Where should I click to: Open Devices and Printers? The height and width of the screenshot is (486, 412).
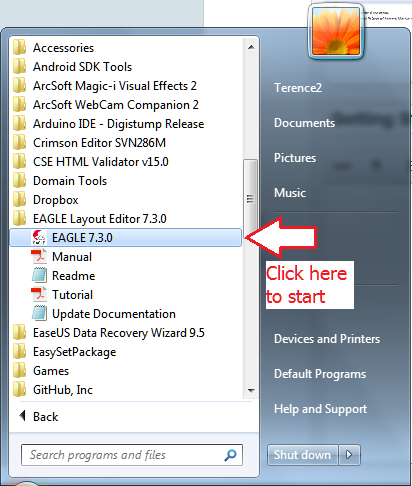[x=327, y=339]
